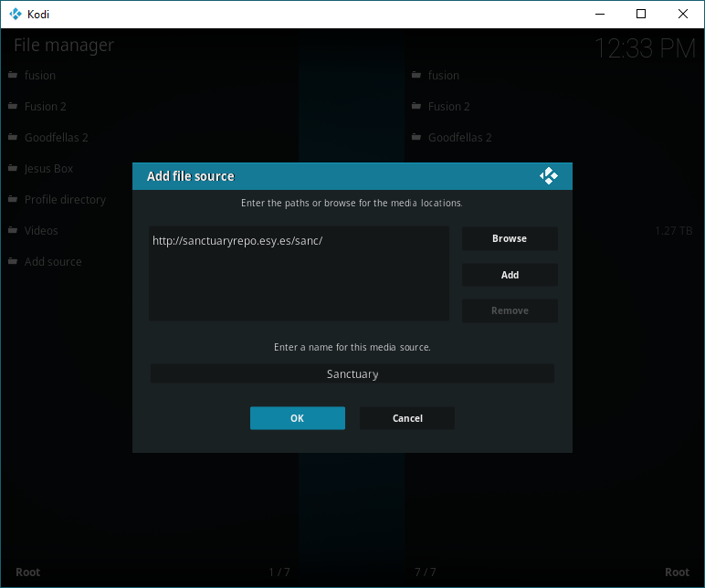The image size is (705, 588).
Task: Open the Jesus Box source
Action: click(x=48, y=168)
